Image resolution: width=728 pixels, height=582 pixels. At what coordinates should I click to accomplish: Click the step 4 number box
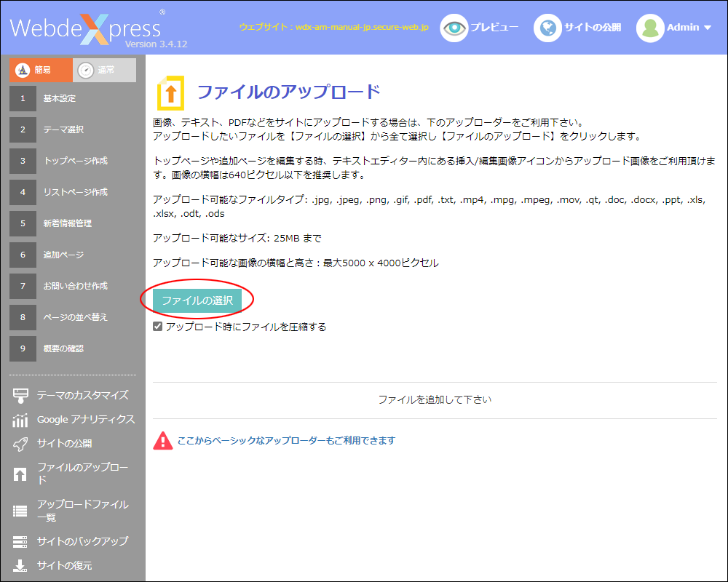point(23,192)
